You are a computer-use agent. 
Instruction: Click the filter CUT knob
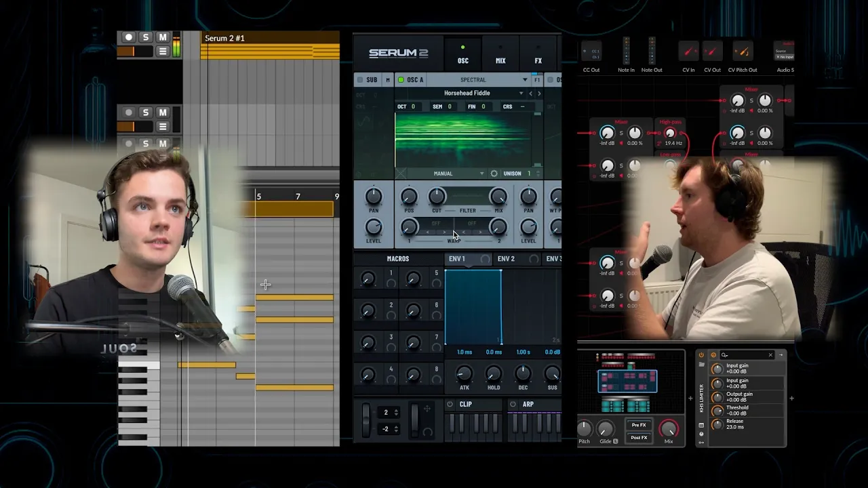437,197
